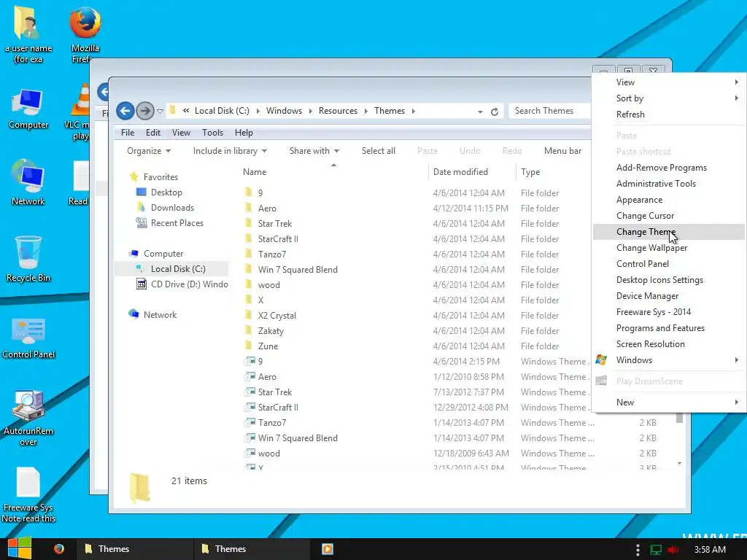Select Downloads in Favorites
The image size is (747, 560).
click(x=172, y=208)
